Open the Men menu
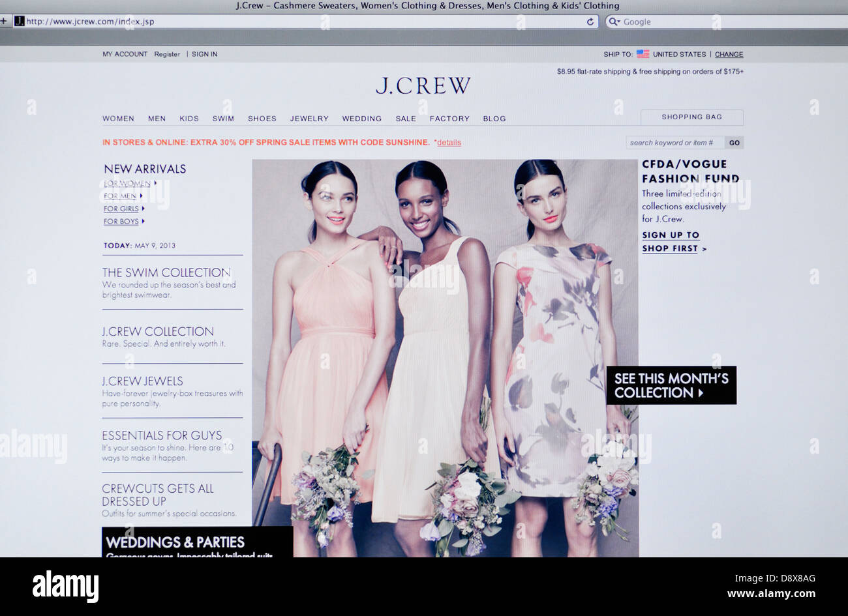848x616 pixels. tap(157, 119)
